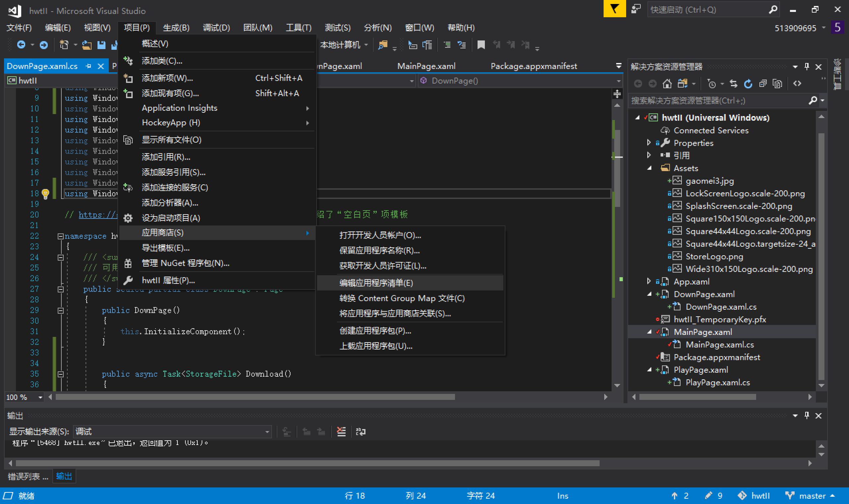Click the navigate forward arrow in main toolbar
Image resolution: width=849 pixels, height=504 pixels.
[x=43, y=45]
